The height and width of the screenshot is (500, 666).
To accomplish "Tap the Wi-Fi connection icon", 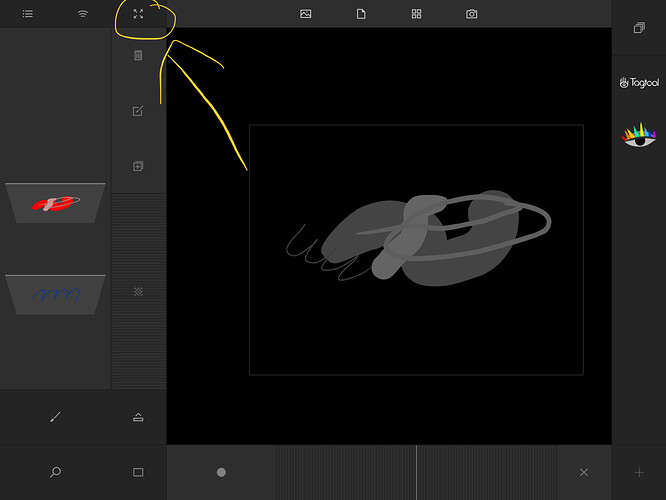I will tap(83, 14).
